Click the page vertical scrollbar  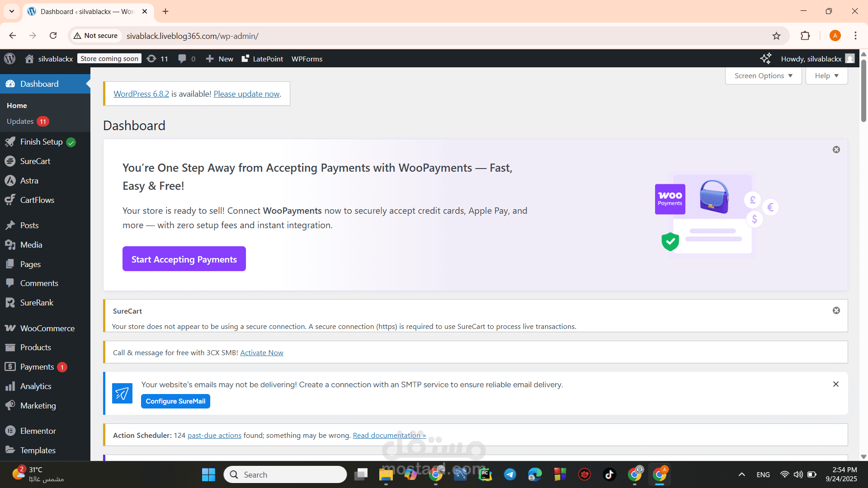[x=863, y=90]
